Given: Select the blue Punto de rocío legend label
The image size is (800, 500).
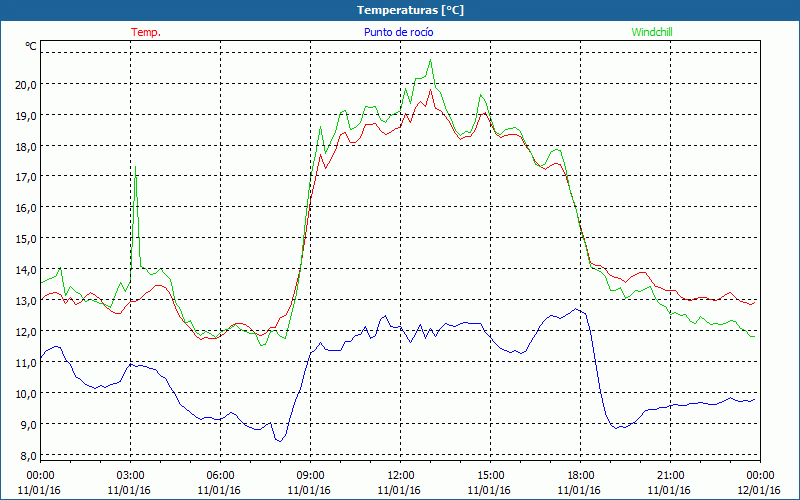Looking at the screenshot, I should [x=398, y=32].
